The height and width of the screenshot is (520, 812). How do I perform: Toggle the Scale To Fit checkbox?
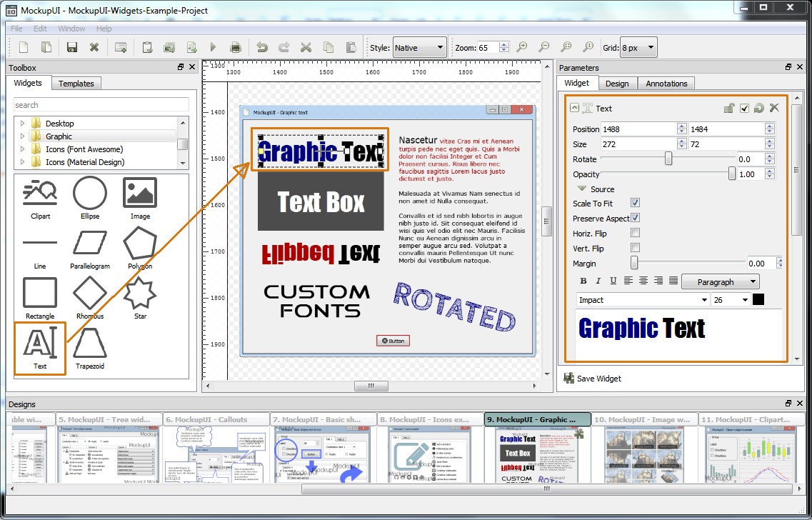pos(635,203)
